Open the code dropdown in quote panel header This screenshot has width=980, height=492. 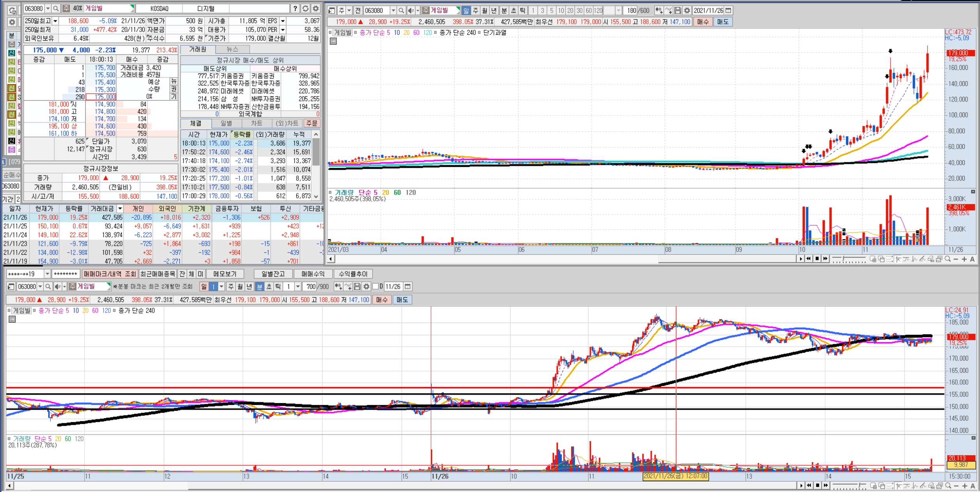click(x=48, y=8)
